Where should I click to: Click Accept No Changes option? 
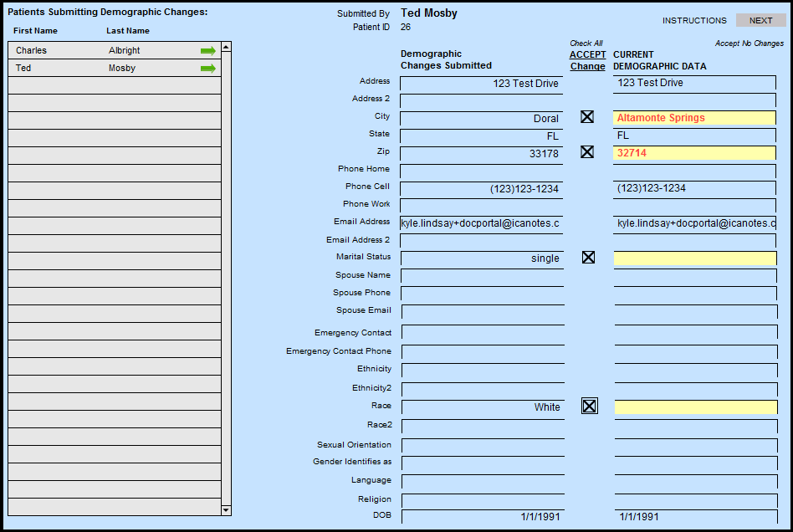[749, 43]
